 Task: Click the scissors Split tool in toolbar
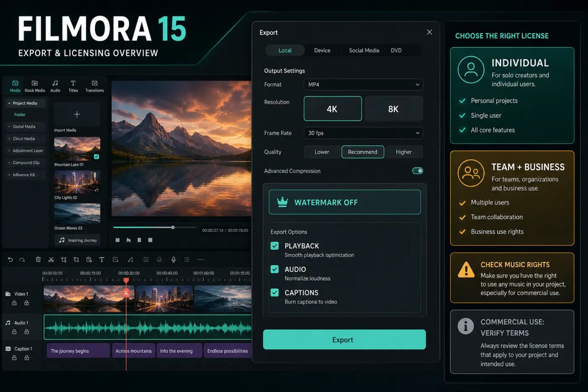pyautogui.click(x=51, y=260)
